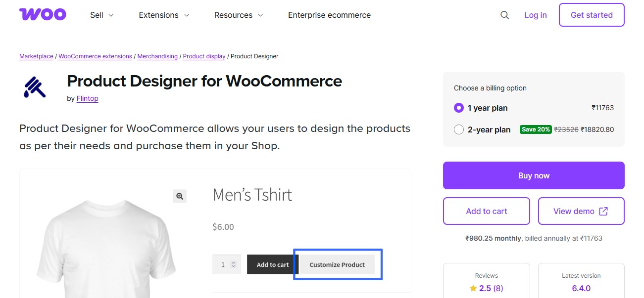Open the Flintop author link
The image size is (644, 298).
click(87, 98)
